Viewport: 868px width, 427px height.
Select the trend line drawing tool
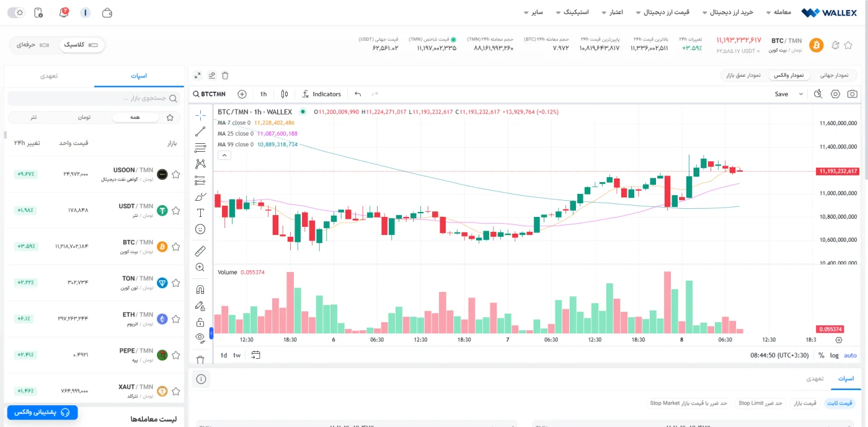click(200, 131)
